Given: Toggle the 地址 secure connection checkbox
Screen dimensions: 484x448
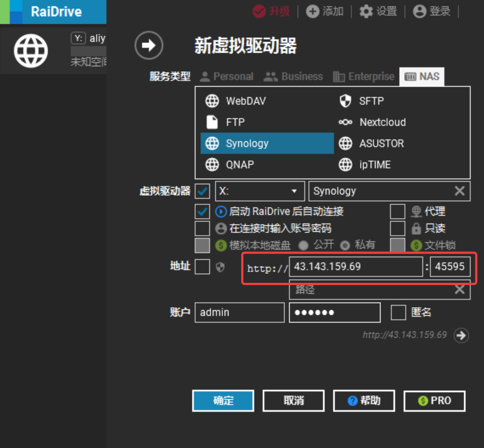Looking at the screenshot, I should click(203, 266).
